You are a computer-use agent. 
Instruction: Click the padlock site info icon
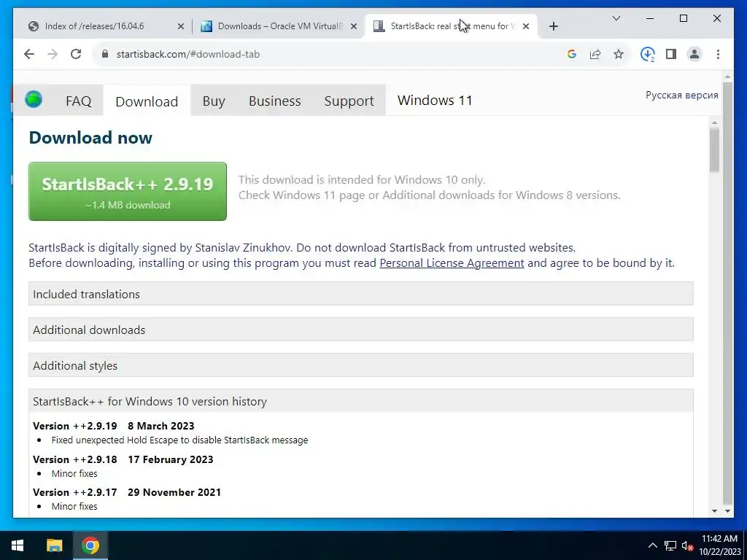click(105, 54)
